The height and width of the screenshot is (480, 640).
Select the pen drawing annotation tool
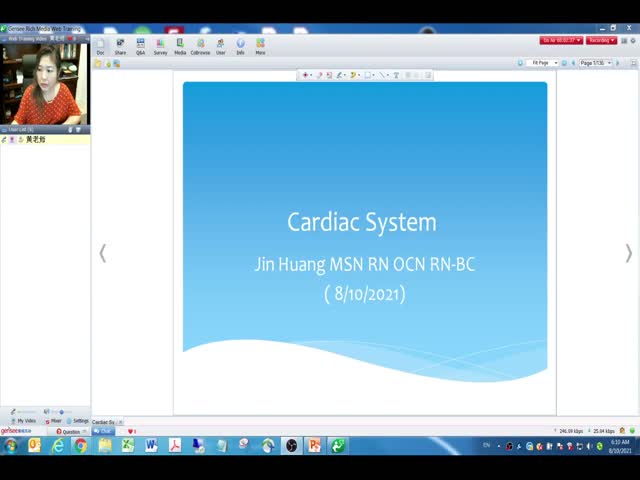(x=340, y=75)
